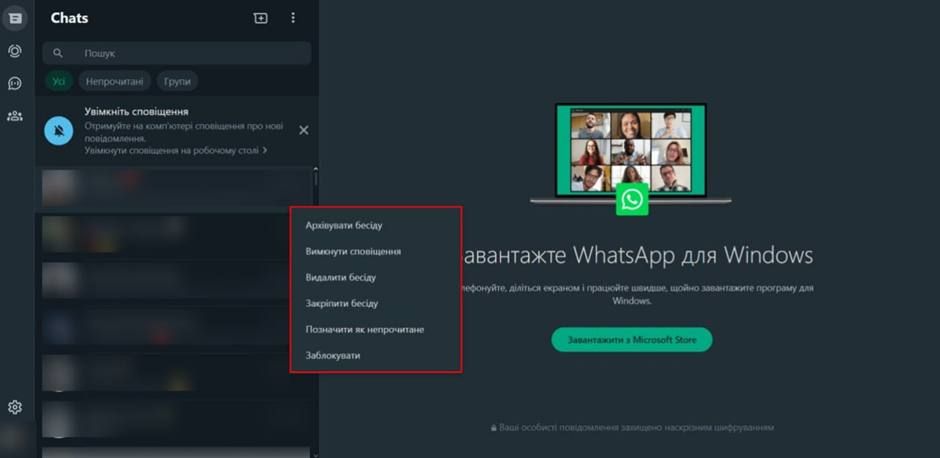This screenshot has height=458, width=940.
Task: Select the Непрочитані filter chip
Action: coord(115,81)
